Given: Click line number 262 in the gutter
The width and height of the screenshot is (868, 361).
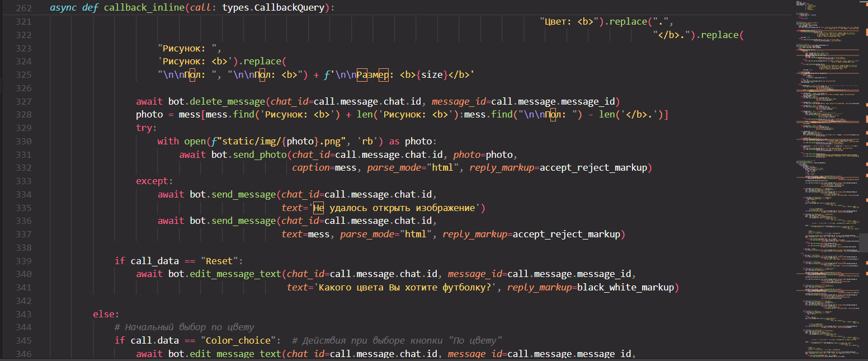Looking at the screenshot, I should point(25,8).
